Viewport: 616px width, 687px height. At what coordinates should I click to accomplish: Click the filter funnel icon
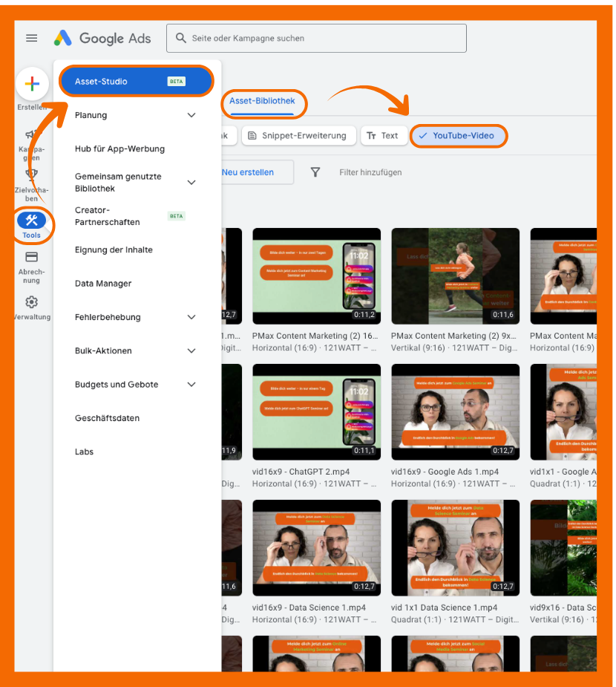(315, 172)
